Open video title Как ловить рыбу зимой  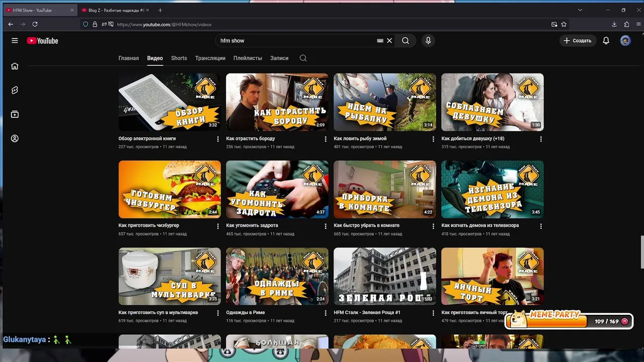coord(360,138)
